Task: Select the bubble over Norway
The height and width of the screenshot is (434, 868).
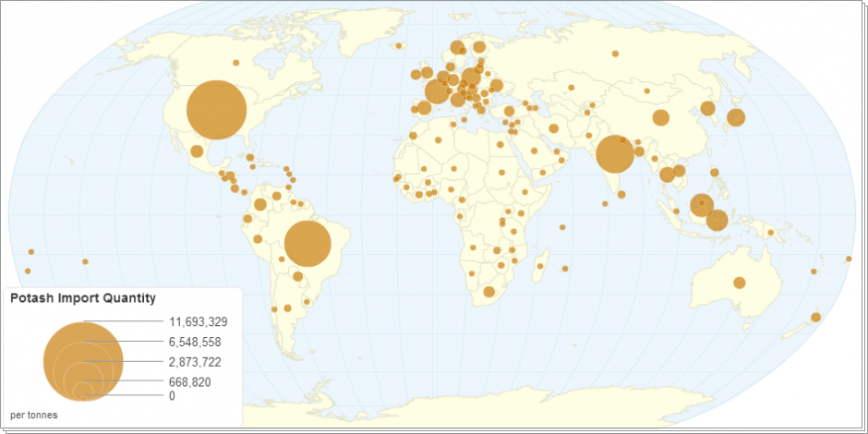Action: coord(457,48)
